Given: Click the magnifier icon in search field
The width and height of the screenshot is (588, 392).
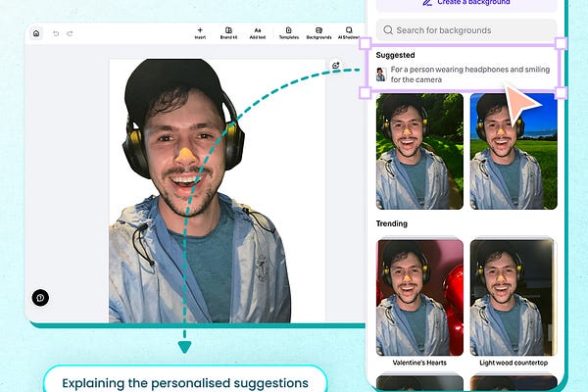Looking at the screenshot, I should 388,30.
